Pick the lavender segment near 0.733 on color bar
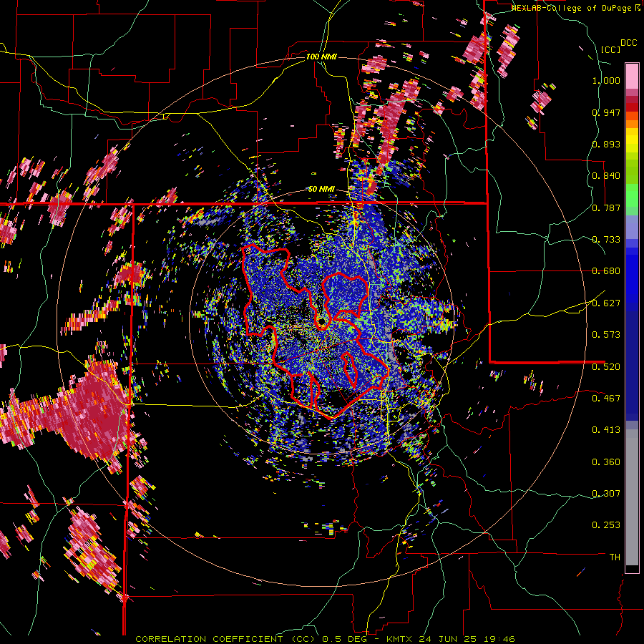 click(x=632, y=227)
